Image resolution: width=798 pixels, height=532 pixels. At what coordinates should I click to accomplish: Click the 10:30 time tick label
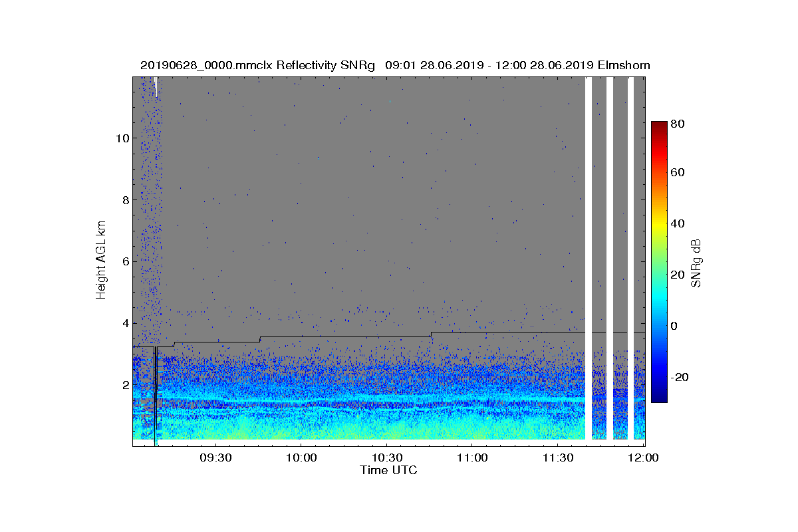pyautogui.click(x=386, y=458)
